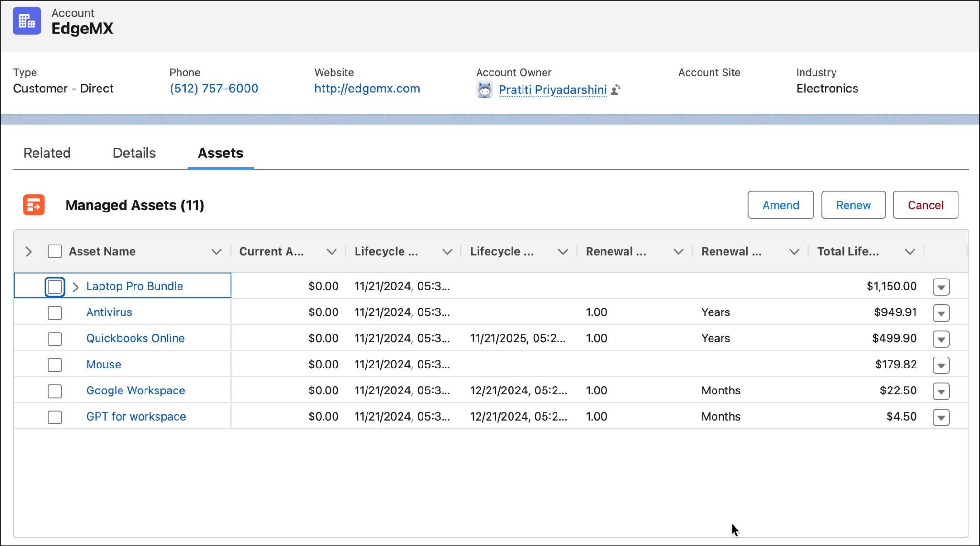
Task: Open the Pratiti Priyadarshini owner link
Action: click(553, 89)
